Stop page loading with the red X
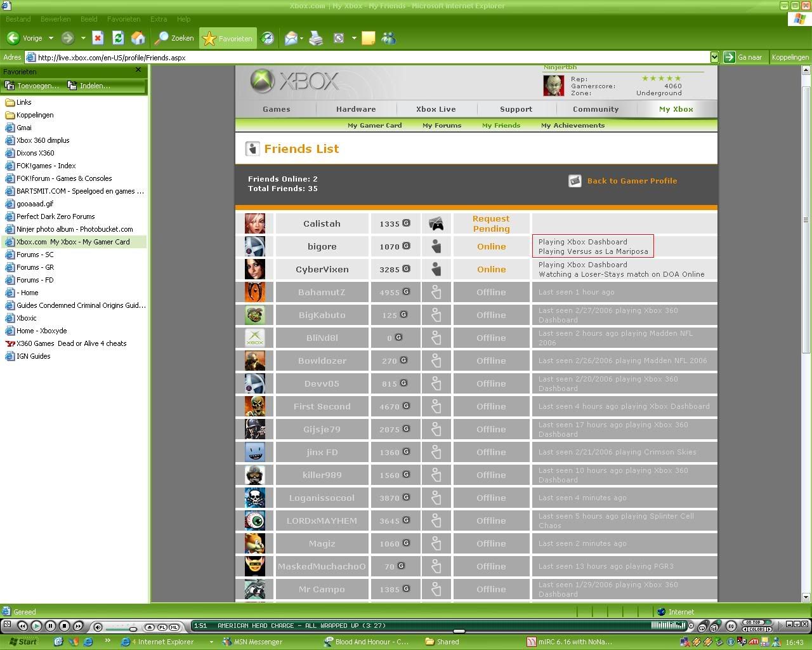 [98, 38]
